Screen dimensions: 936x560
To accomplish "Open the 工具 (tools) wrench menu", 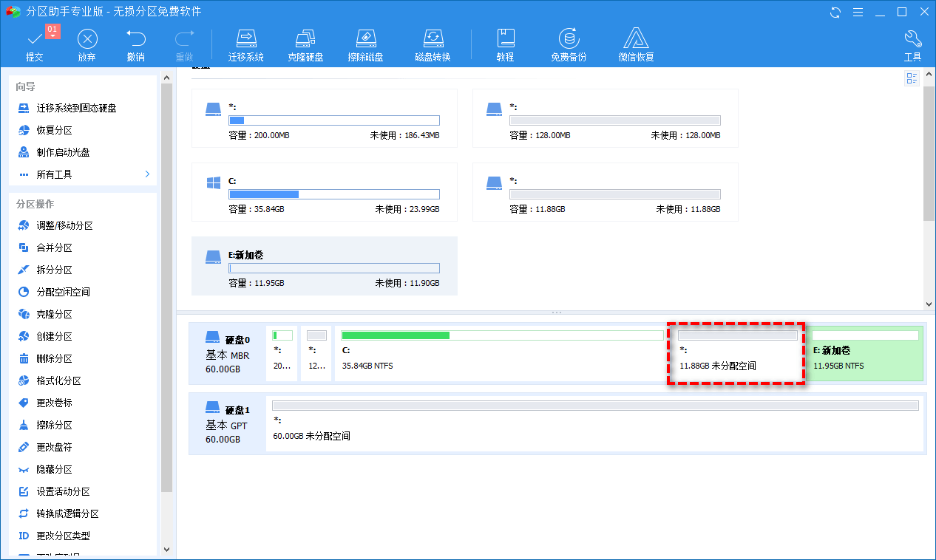I will pos(912,39).
